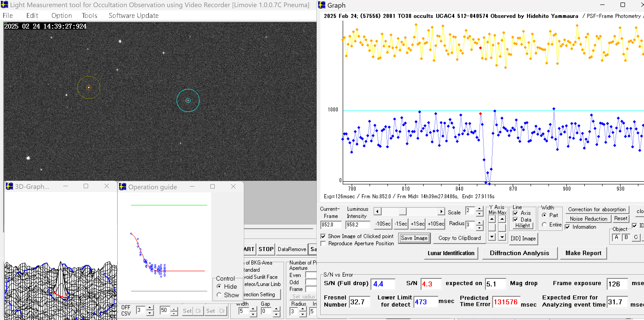Uncheck Show Image of Clicked point
Screen dimensions: 644x320
[x=323, y=236]
